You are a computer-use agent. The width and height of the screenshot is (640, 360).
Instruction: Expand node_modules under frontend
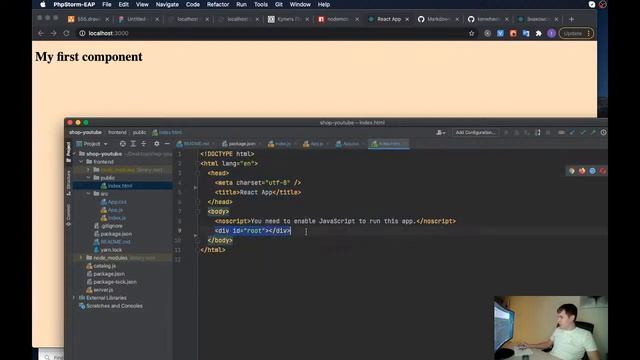point(89,170)
